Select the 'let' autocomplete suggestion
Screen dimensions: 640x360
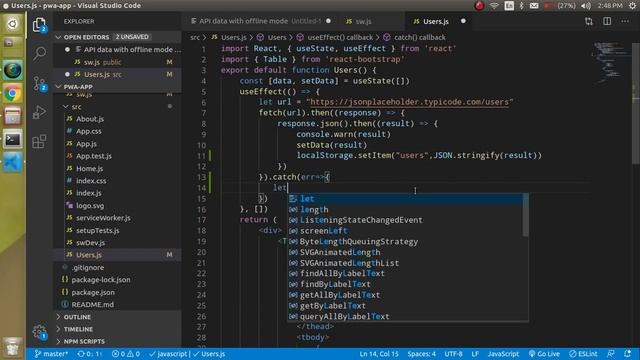(x=405, y=199)
